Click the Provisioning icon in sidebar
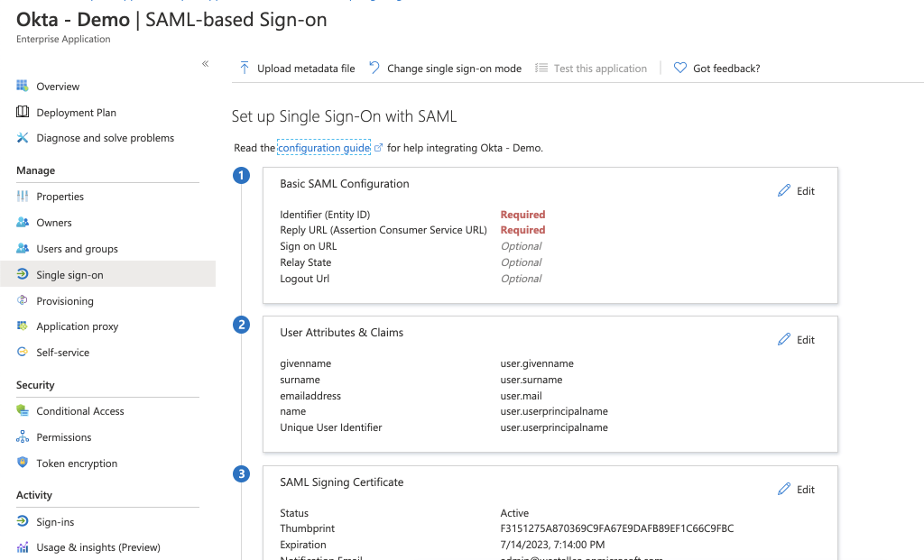 pyautogui.click(x=23, y=301)
